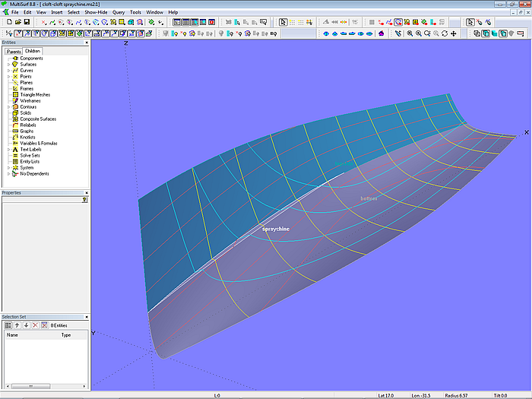Click the Name column header
The height and width of the screenshot is (399, 532).
tap(12, 334)
